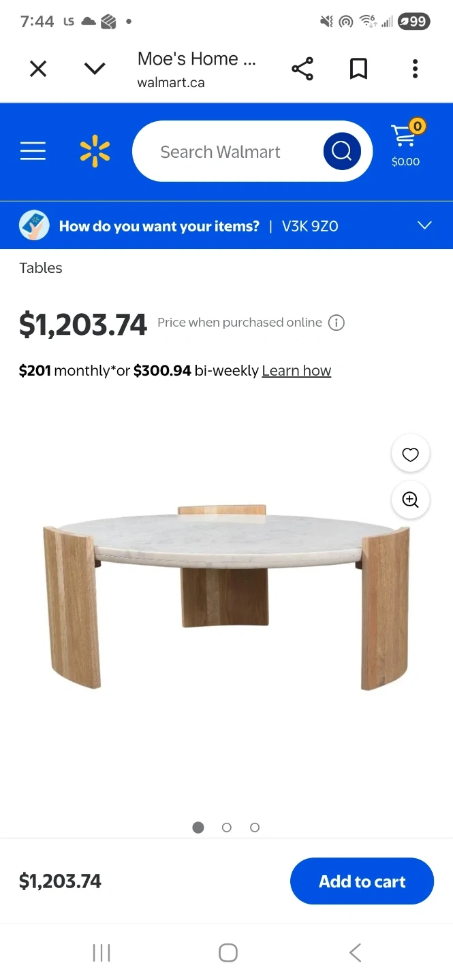Open the Walmart hamburger menu
The image size is (453, 980).
pyautogui.click(x=33, y=151)
